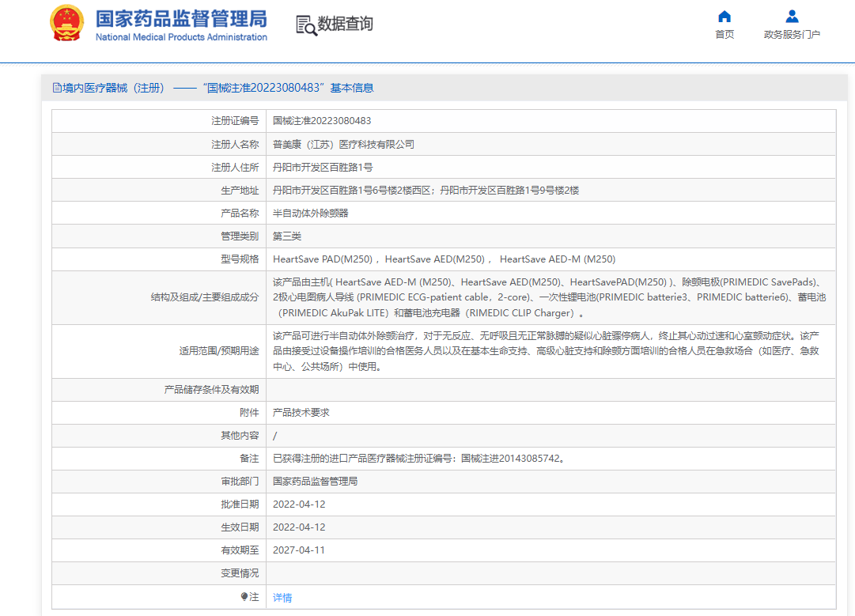Click the 适用范围/预期用途 row label
This screenshot has height=616, width=855.
click(x=219, y=350)
